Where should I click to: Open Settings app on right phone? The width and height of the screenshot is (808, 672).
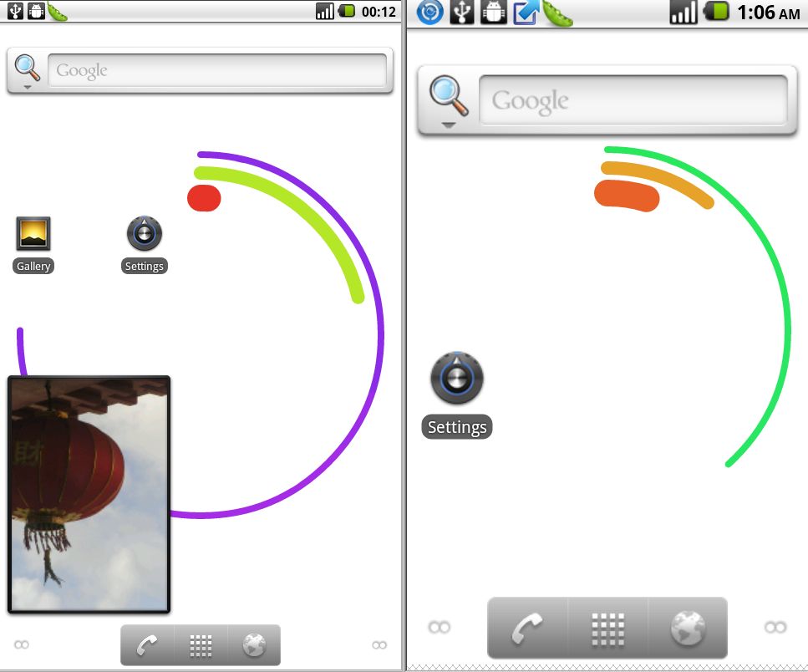point(456,395)
